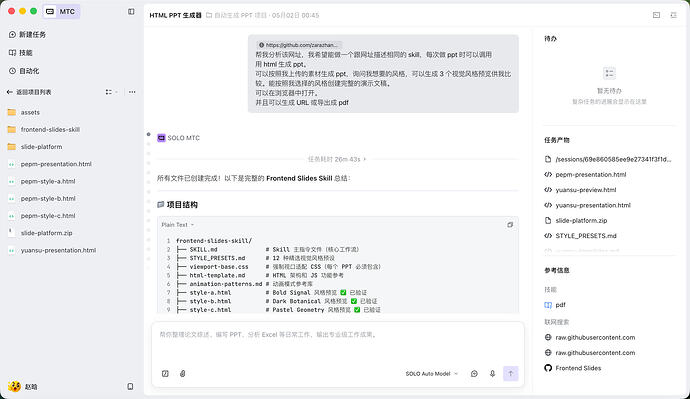Open the terminal panel icon in header
This screenshot has width=690, height=399.
pos(656,15)
